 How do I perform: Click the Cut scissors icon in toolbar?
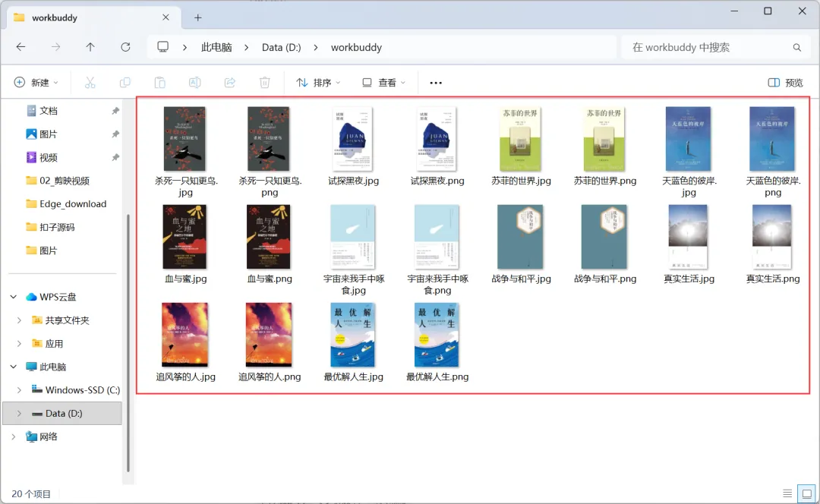pyautogui.click(x=90, y=83)
